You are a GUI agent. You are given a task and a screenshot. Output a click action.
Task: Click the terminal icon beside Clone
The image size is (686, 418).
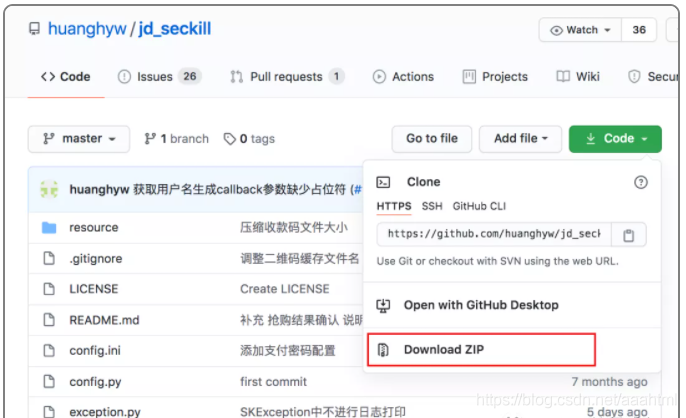coord(383,182)
